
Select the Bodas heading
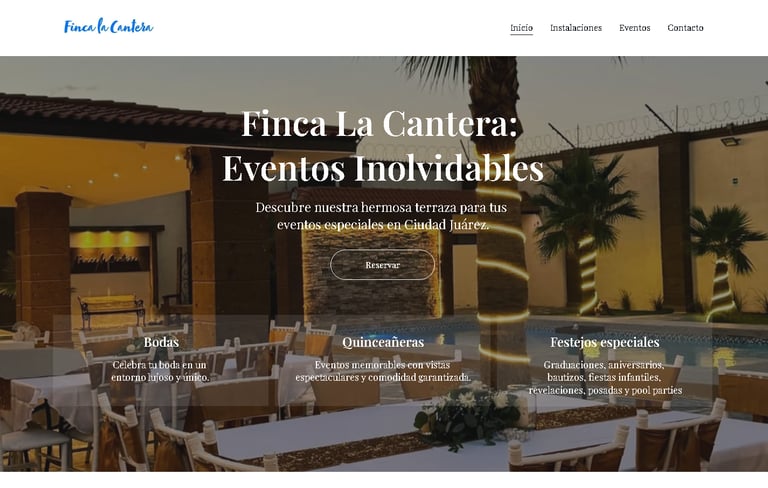161,342
